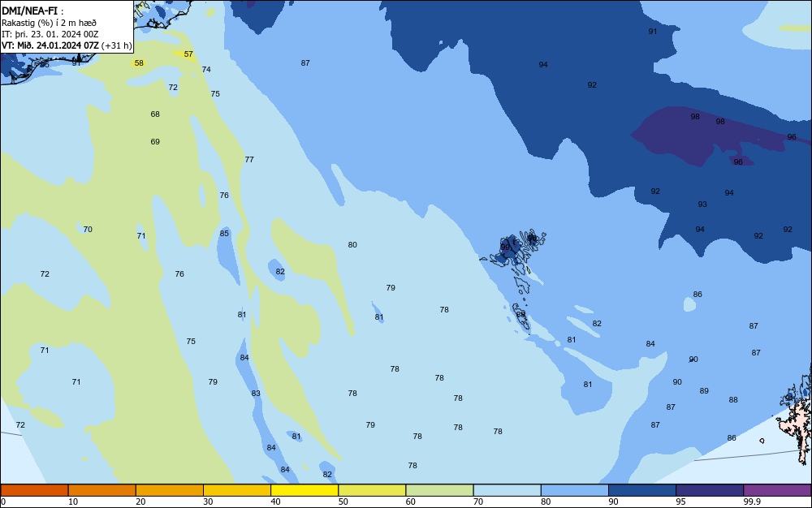Select the 'Rakastig (%) í 2 m hæð' line

click(x=49, y=23)
